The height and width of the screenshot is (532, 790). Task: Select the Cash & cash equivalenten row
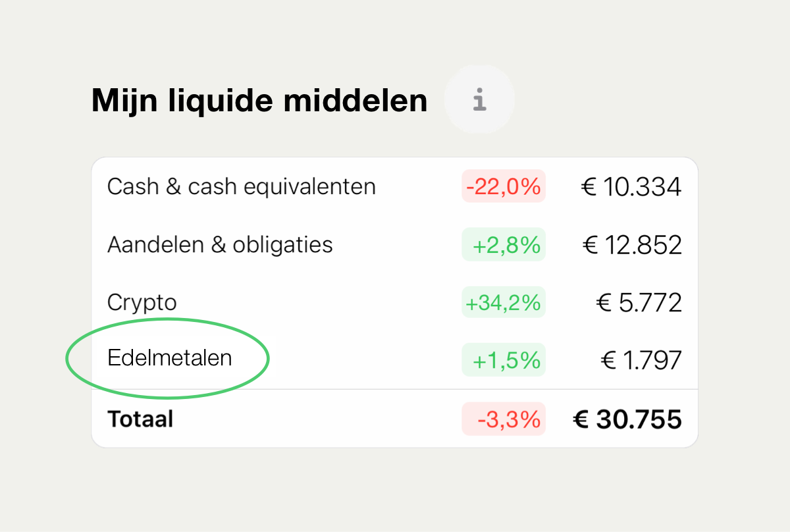tap(394, 187)
